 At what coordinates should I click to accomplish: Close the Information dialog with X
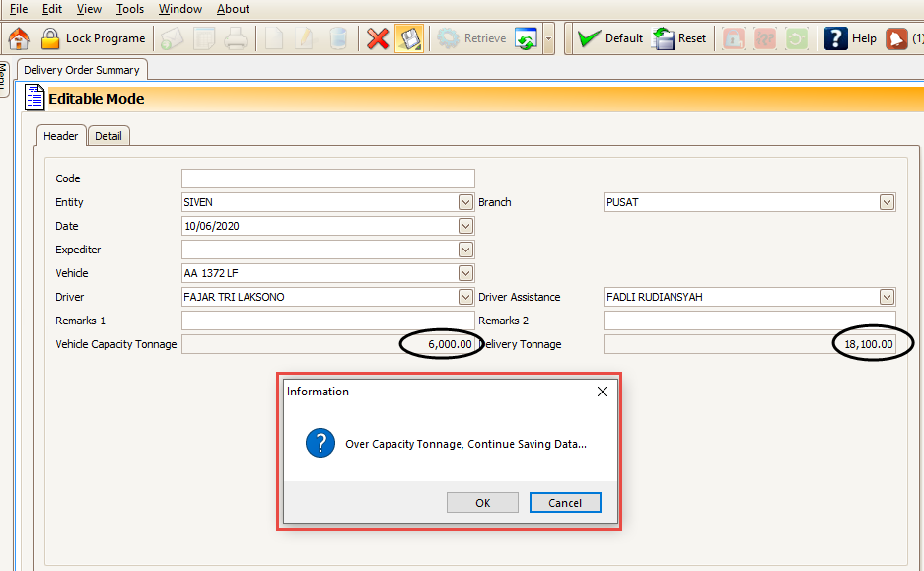pos(603,392)
